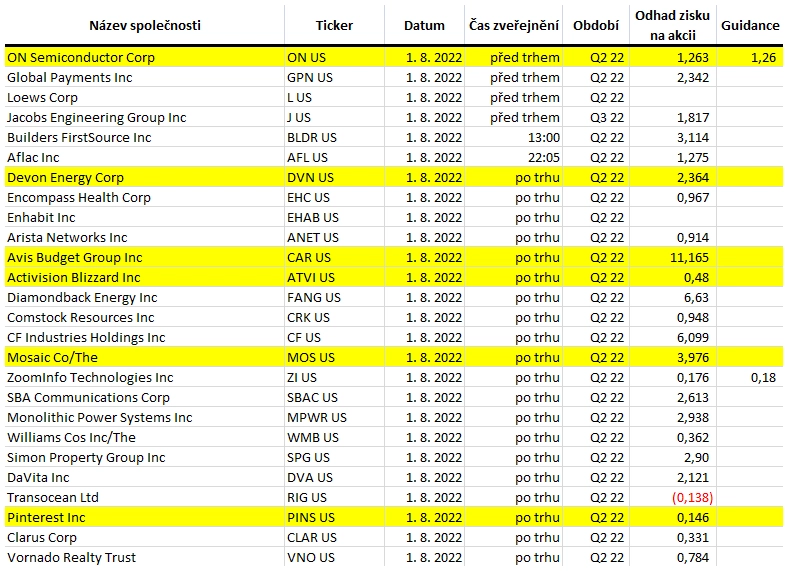Select the Vornado Realty Trust cell
The image size is (787, 571).
click(145, 557)
